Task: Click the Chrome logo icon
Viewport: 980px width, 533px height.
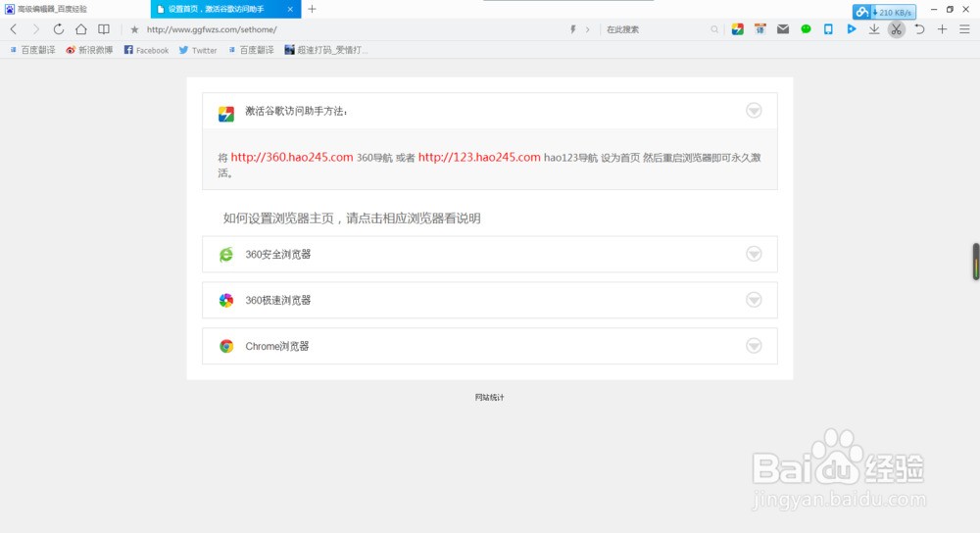Action: click(x=226, y=346)
